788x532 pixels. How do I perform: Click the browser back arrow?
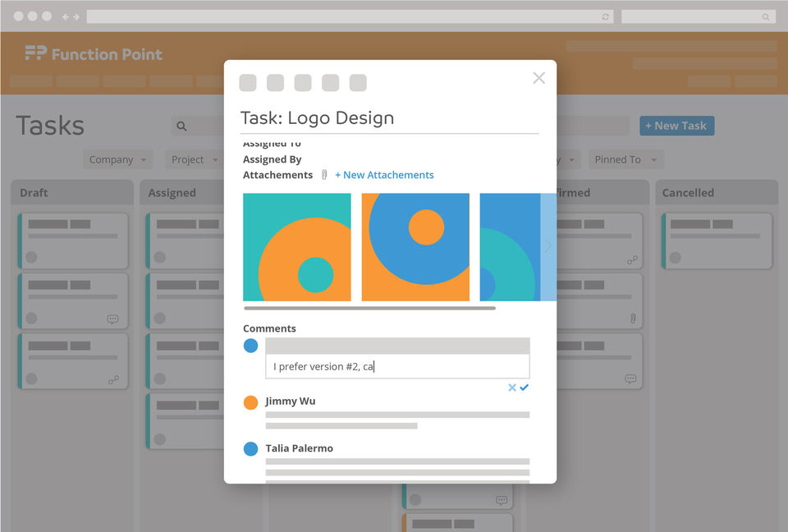coord(66,16)
